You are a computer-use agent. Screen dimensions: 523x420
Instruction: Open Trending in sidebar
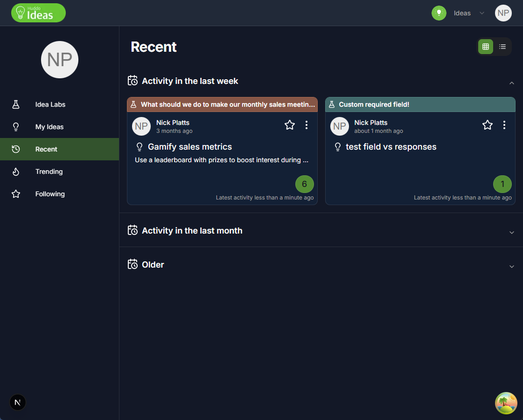(x=59, y=172)
